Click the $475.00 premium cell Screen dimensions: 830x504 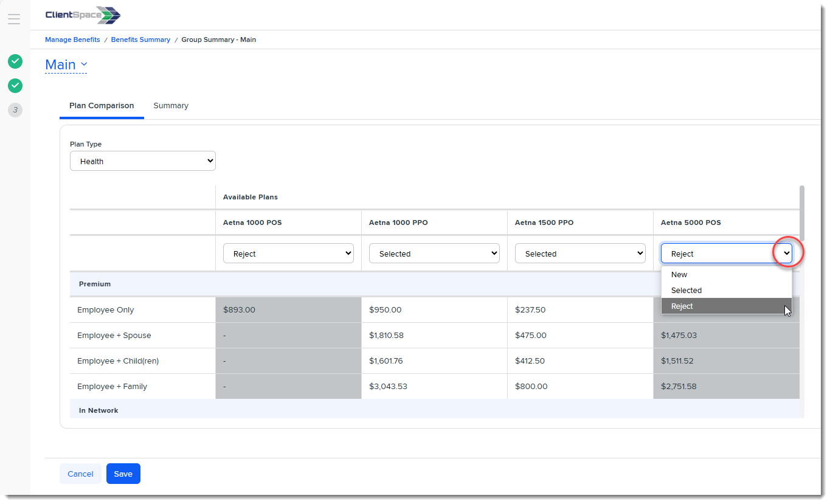point(580,335)
